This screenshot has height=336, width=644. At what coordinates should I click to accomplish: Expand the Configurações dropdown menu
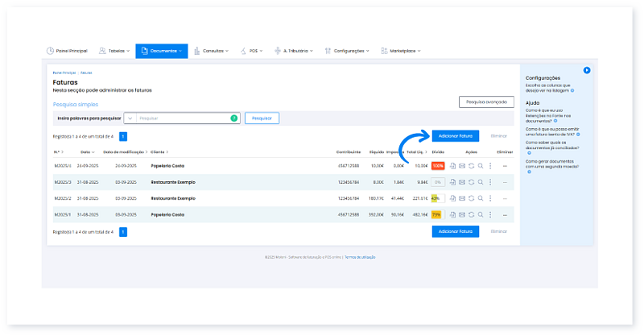pyautogui.click(x=347, y=51)
